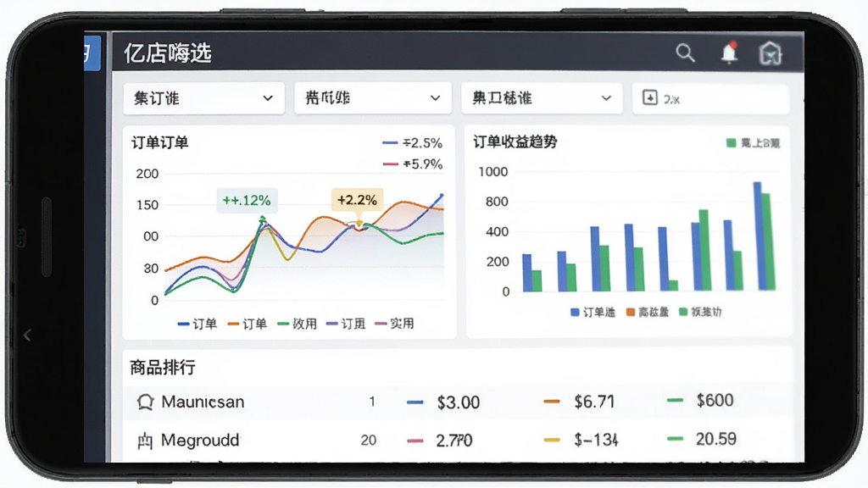Viewport: 868px width, 488px height.
Task: Toggle the orange bar chart legend entry
Action: click(x=647, y=313)
